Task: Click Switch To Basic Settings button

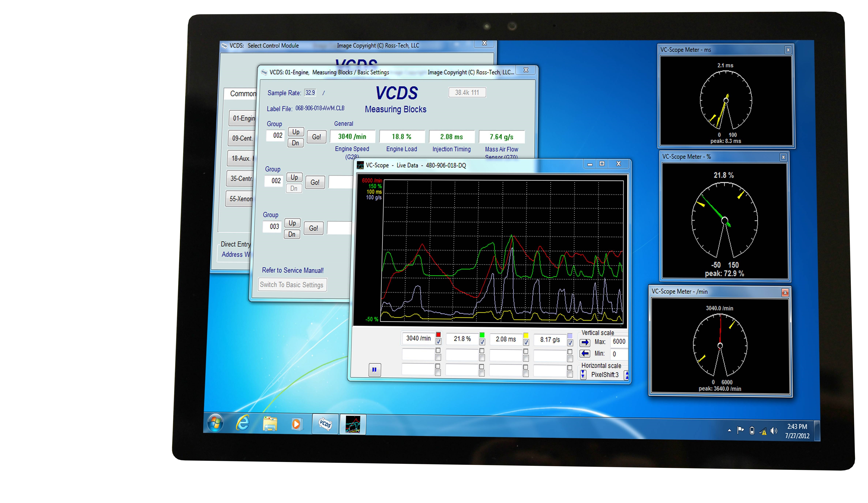Action: [292, 285]
